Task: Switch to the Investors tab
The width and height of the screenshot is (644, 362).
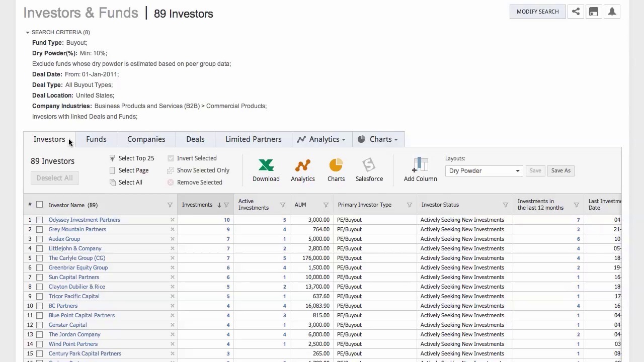Action: pos(49,139)
